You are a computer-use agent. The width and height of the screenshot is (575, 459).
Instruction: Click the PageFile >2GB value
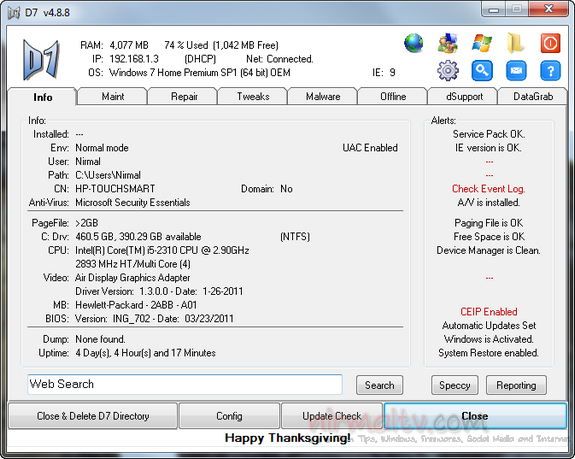coord(87,223)
